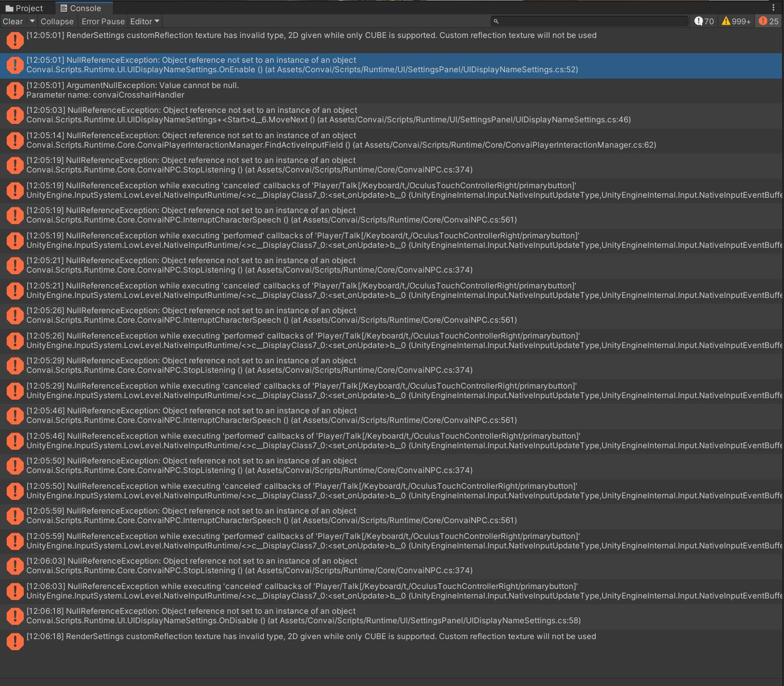The width and height of the screenshot is (784, 686).
Task: Toggle warnings filter showing 999+
Action: (x=736, y=21)
